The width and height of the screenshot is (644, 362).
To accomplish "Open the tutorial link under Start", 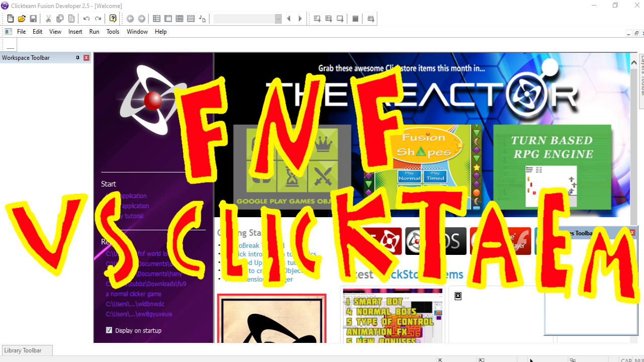I will pos(124,216).
